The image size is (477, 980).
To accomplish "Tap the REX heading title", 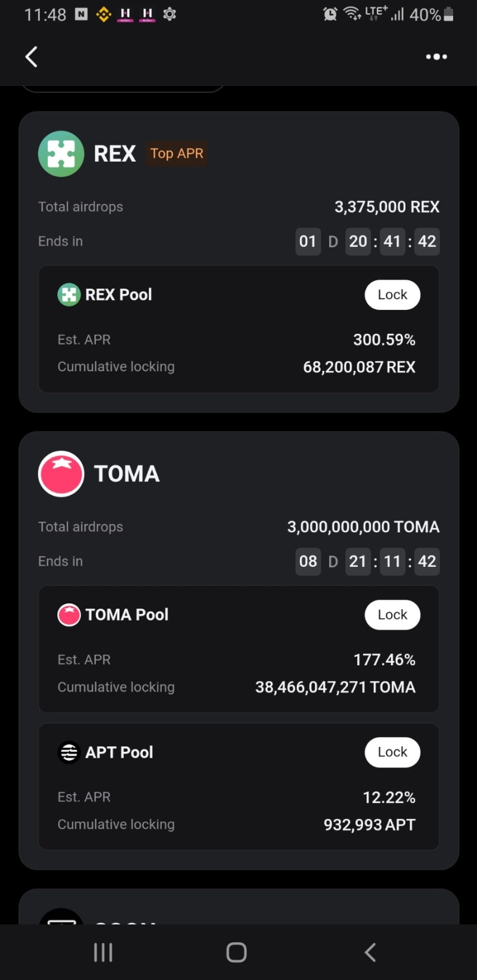I will 115,154.
